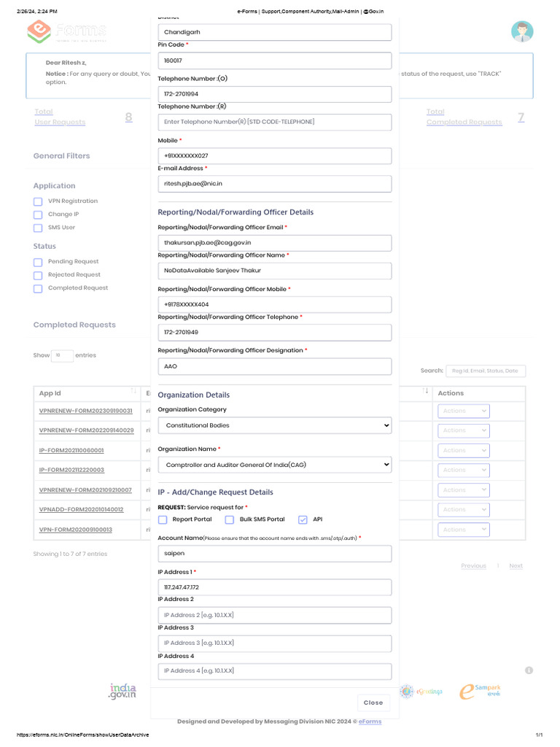This screenshot has height=747, width=560.
Task: Open Actions dropdown for IP-FORM202112220003
Action: pos(463,471)
